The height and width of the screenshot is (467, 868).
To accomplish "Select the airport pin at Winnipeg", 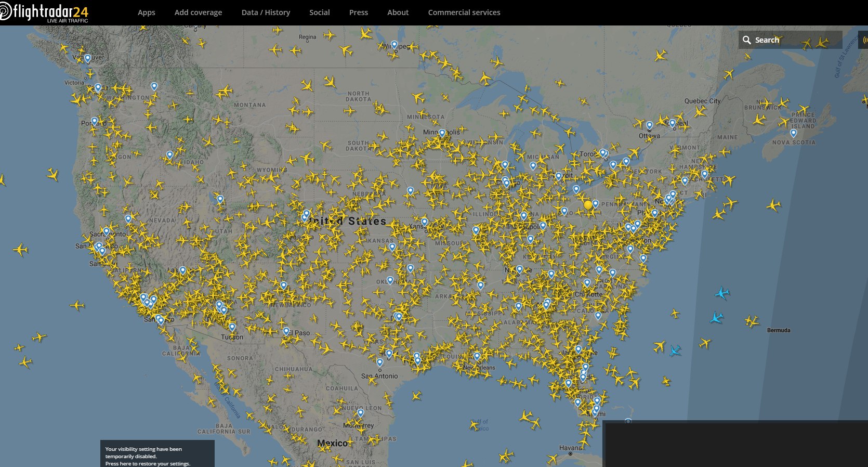I will coord(394,45).
